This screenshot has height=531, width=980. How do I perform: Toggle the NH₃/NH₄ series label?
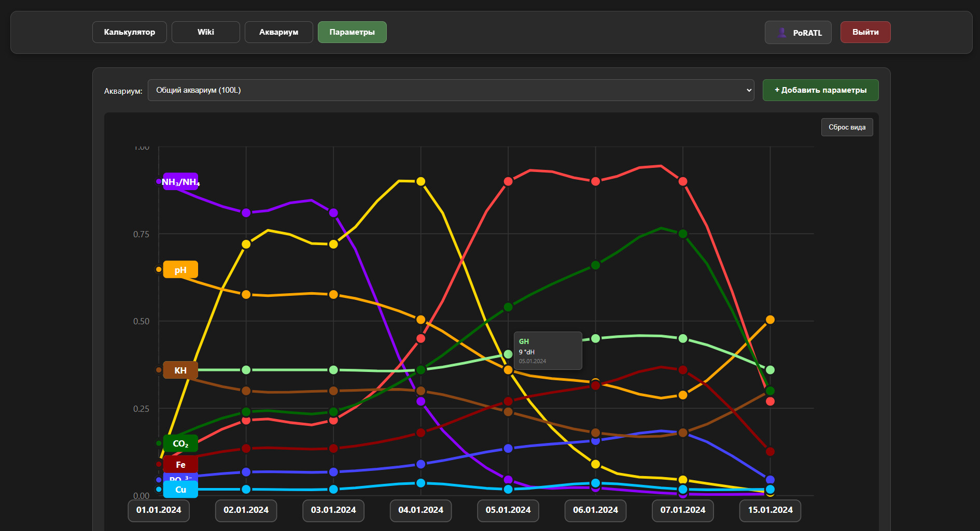tap(180, 182)
